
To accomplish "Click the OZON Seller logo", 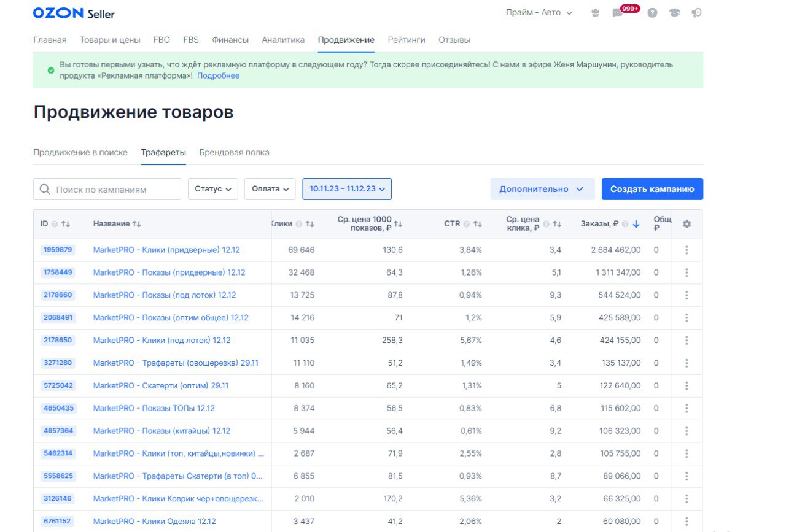I will click(74, 13).
